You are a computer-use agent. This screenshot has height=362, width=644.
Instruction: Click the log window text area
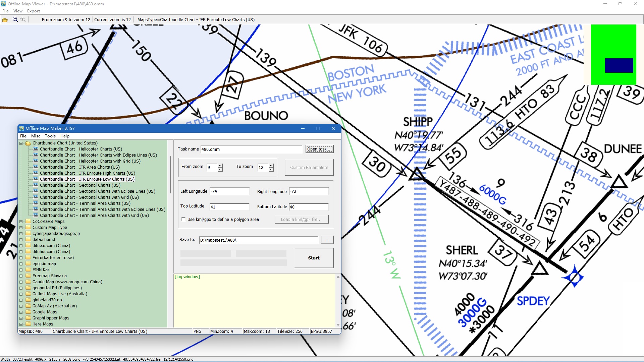click(254, 301)
